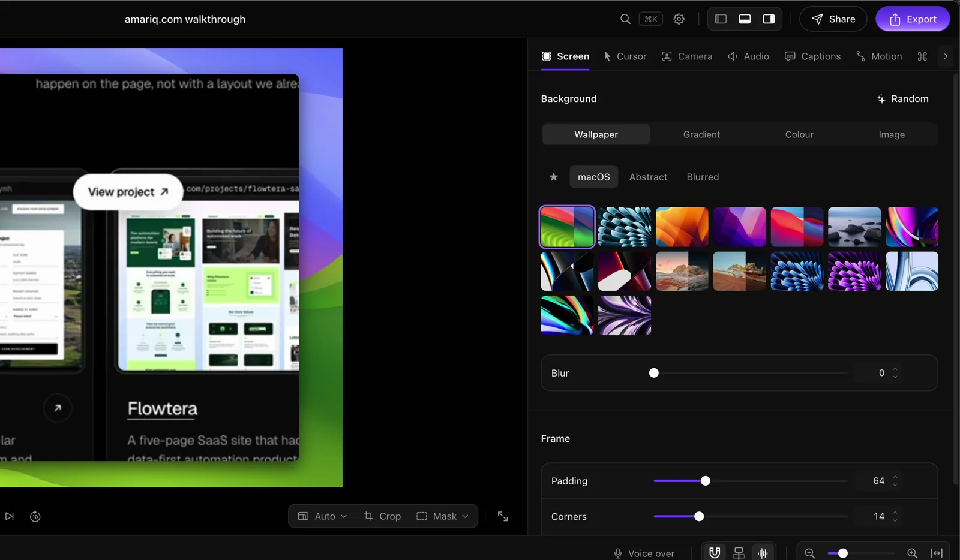
Task: Fit the timeline to width
Action: (x=937, y=553)
